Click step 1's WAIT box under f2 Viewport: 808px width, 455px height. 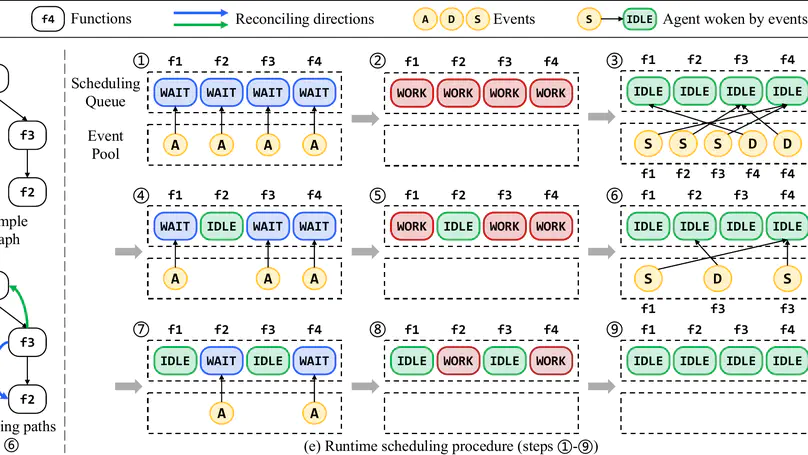pos(222,93)
